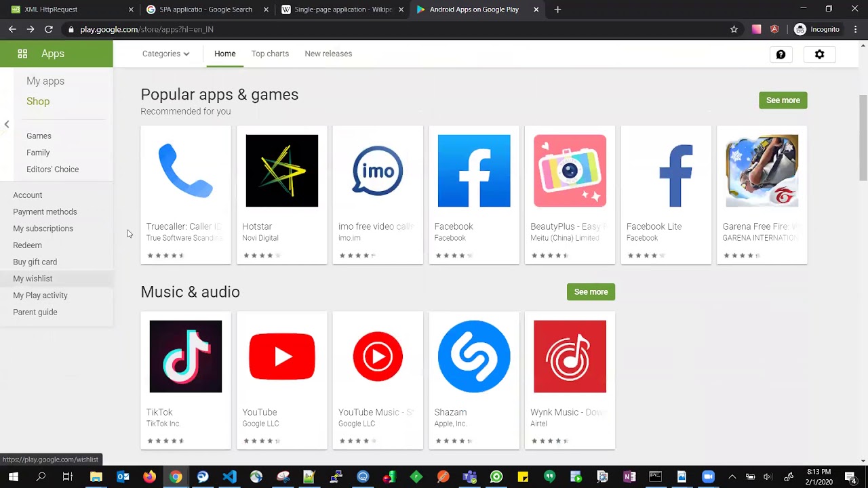Open the Shazam app icon

474,357
